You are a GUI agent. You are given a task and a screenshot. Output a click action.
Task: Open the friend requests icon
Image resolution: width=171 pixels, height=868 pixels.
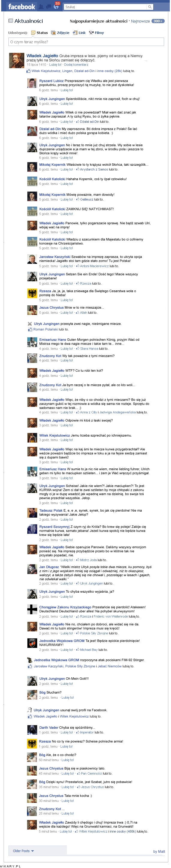41,6
